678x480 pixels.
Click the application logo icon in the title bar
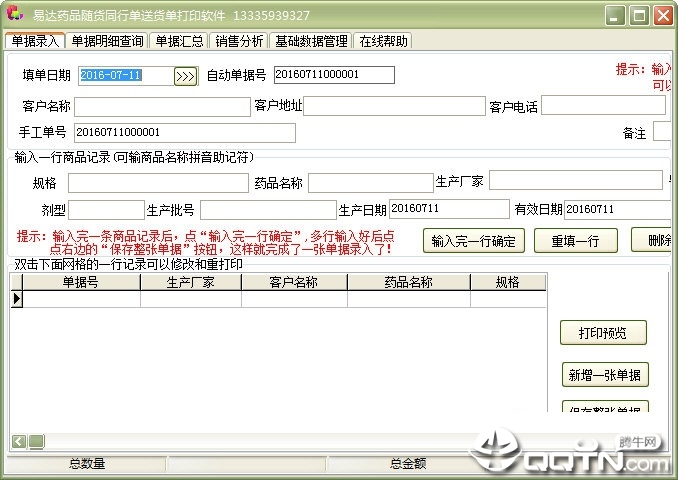click(x=15, y=13)
